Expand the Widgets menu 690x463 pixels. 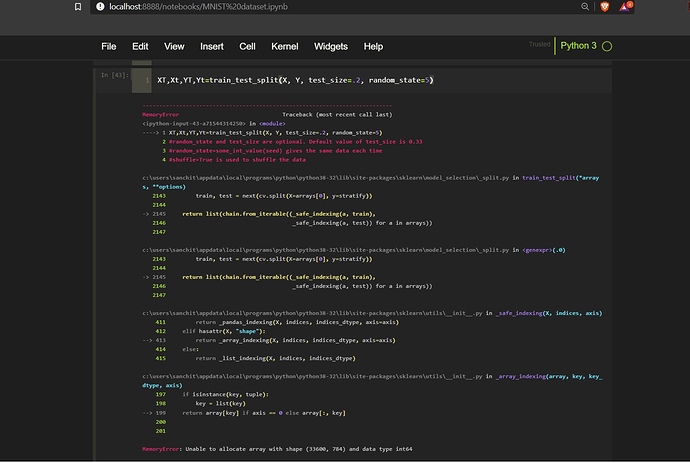coord(331,47)
